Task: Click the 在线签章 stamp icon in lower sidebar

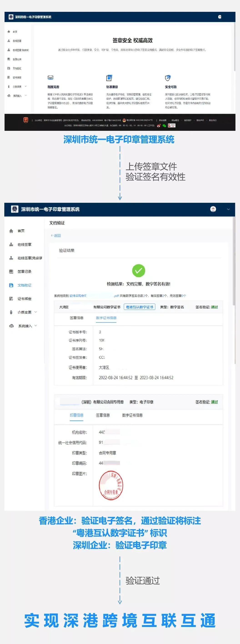Action: (x=11, y=245)
